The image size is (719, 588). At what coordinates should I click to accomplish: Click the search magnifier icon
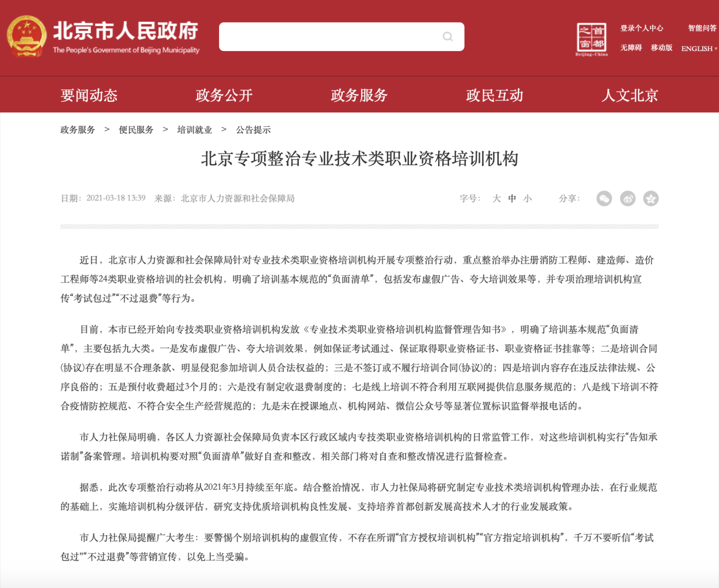448,37
